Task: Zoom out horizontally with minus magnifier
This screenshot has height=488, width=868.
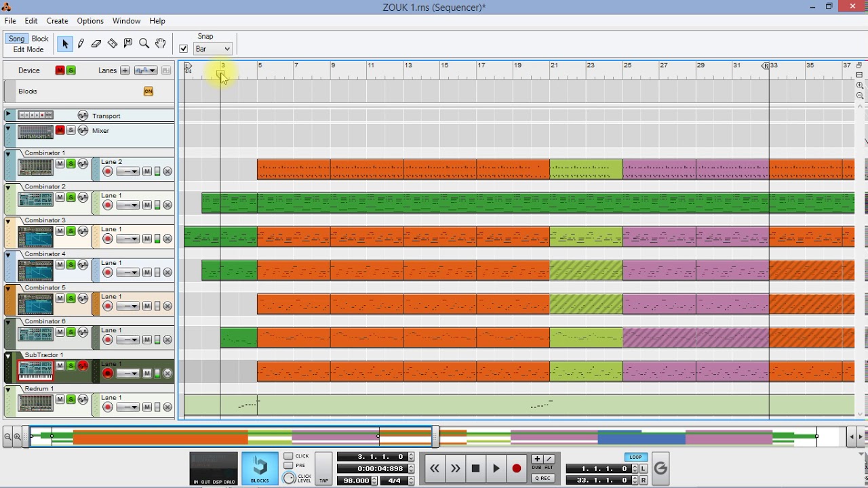Action: (x=8, y=437)
